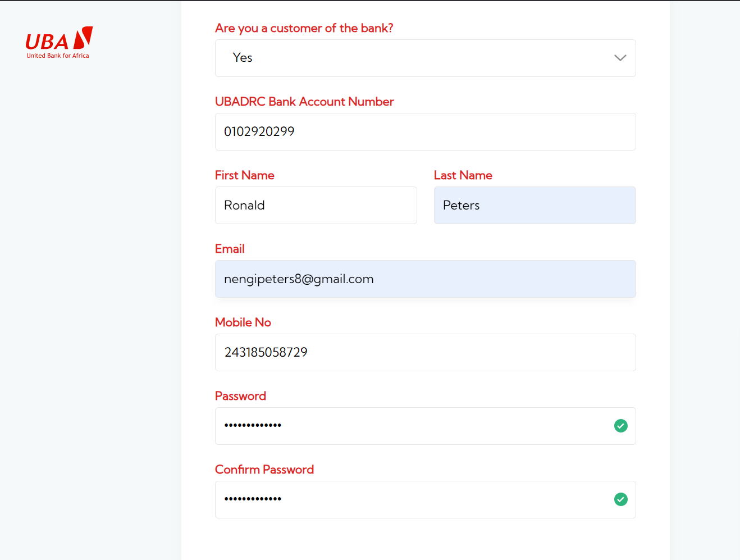
Task: Click the Last Name field containing Peters
Action: coord(535,206)
